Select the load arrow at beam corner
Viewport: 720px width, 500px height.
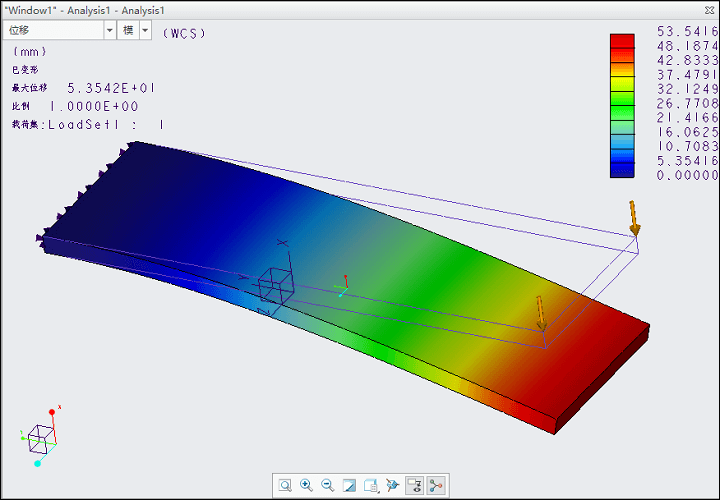coord(633,218)
